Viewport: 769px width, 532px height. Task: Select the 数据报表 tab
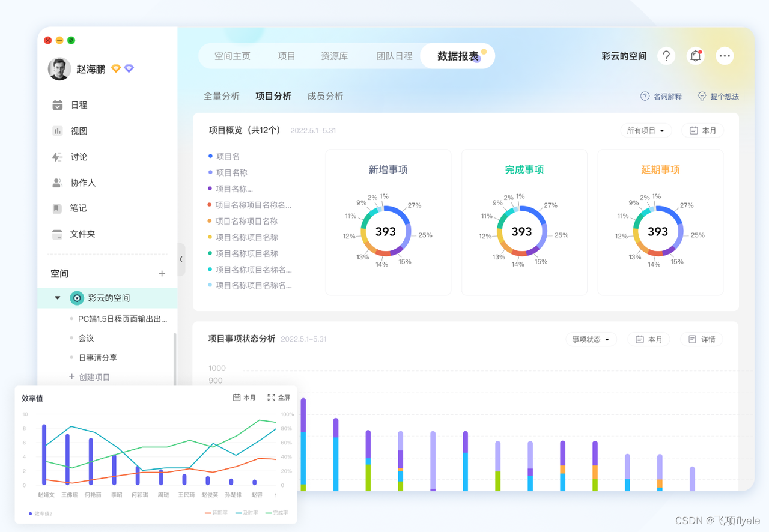pyautogui.click(x=458, y=56)
